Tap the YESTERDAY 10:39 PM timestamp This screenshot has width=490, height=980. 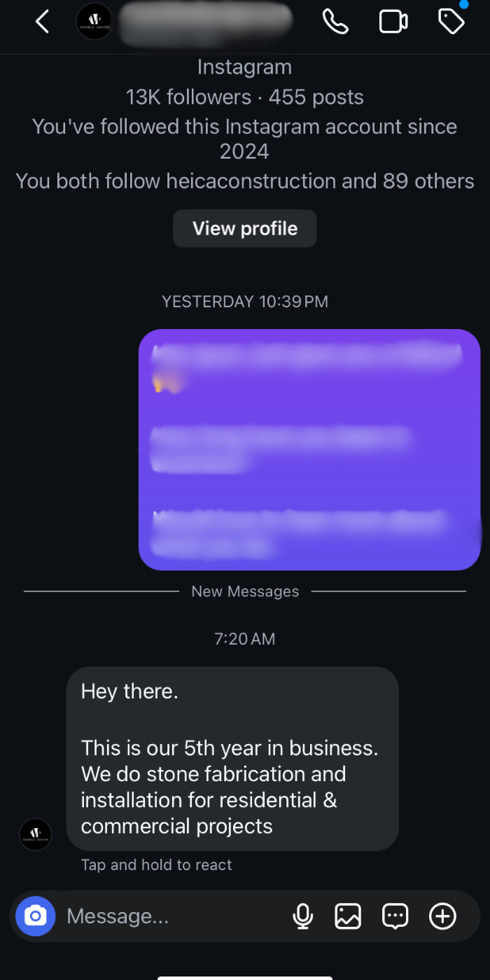[245, 302]
